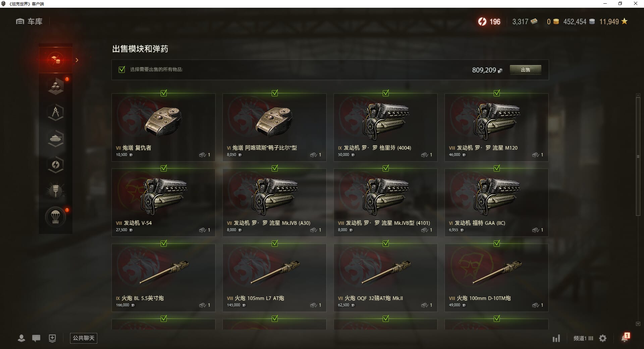Open the lightning bolt boosters sidebar icon
Viewport: 644px width, 349px height.
(56, 165)
